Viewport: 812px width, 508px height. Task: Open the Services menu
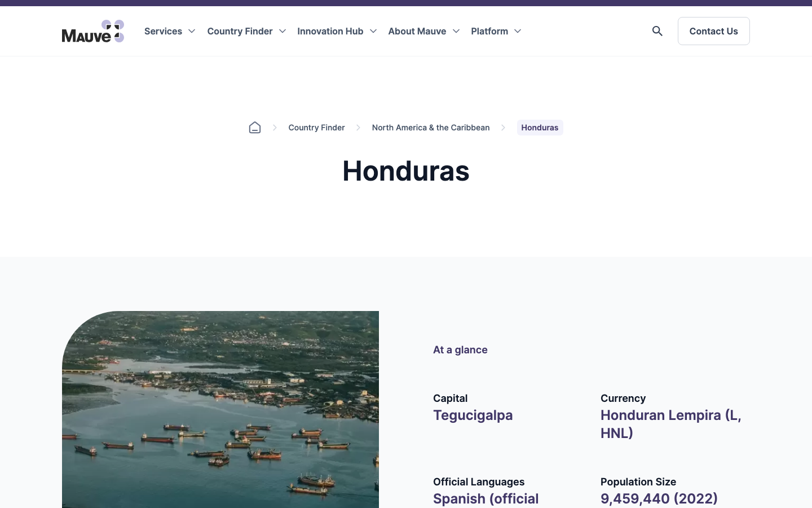click(x=163, y=31)
